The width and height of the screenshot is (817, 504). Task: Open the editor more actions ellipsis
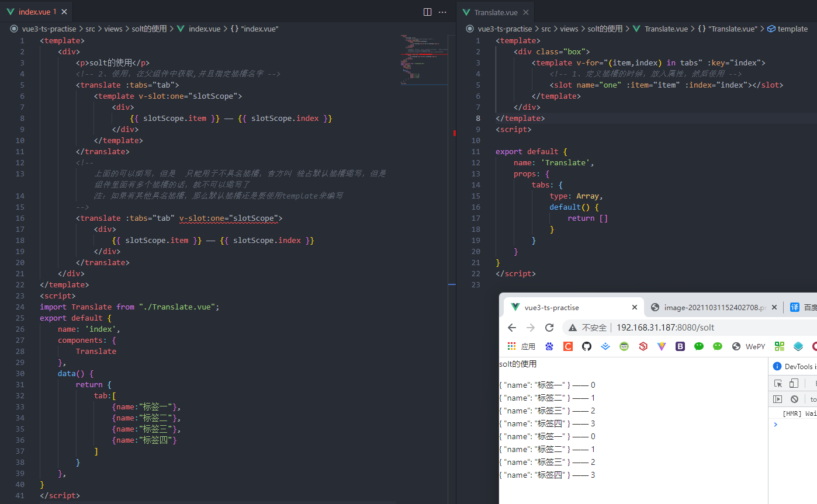click(x=442, y=12)
